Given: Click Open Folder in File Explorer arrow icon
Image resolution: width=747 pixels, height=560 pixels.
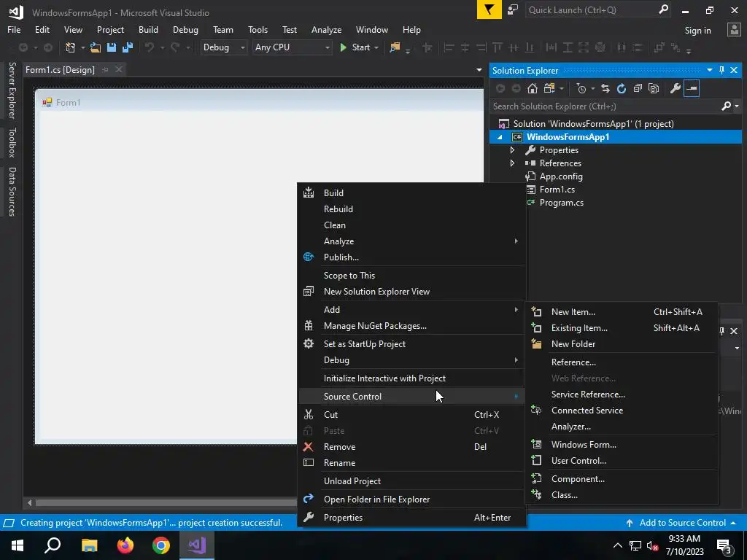Looking at the screenshot, I should [x=309, y=499].
